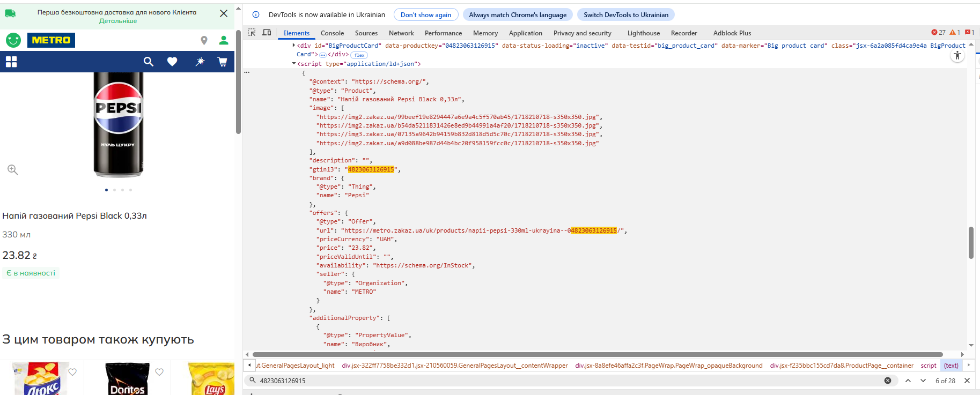Expand the BigProductCard div node
Screen dimensions: 980x395
click(293, 46)
